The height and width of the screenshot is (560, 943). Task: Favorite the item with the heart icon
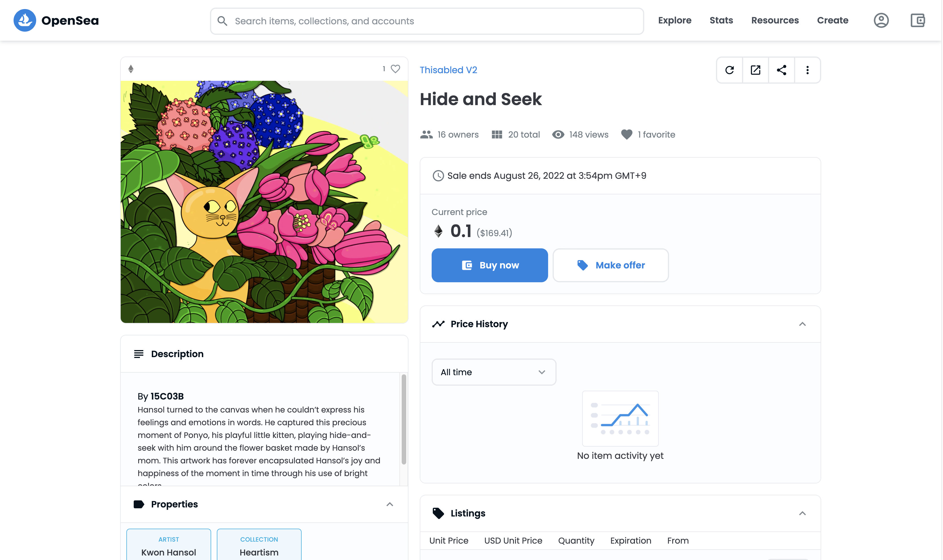[395, 69]
